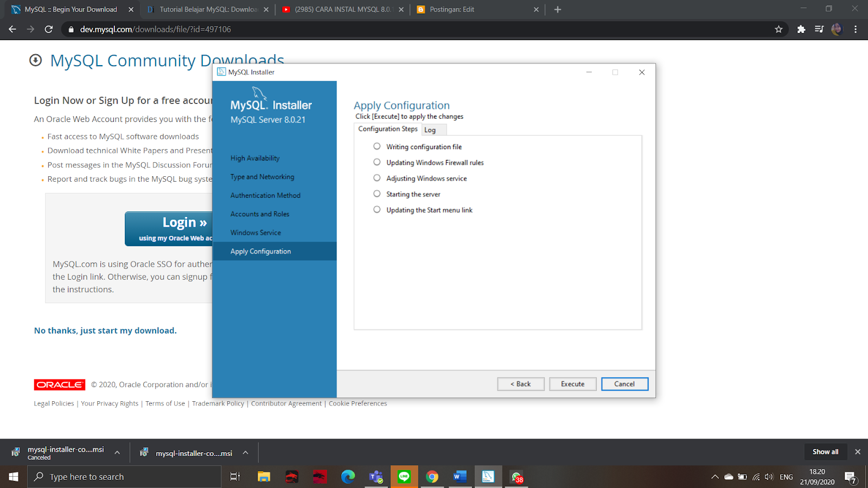Expand options for second mysql-installer download
This screenshot has width=868, height=488.
(246, 452)
